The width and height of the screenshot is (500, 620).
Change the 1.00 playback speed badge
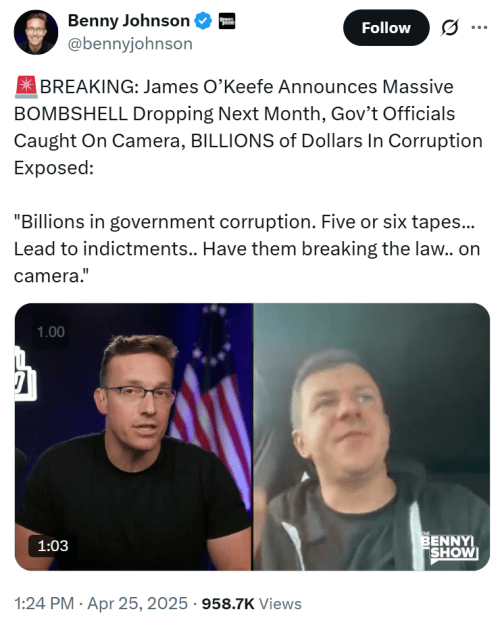click(x=51, y=332)
